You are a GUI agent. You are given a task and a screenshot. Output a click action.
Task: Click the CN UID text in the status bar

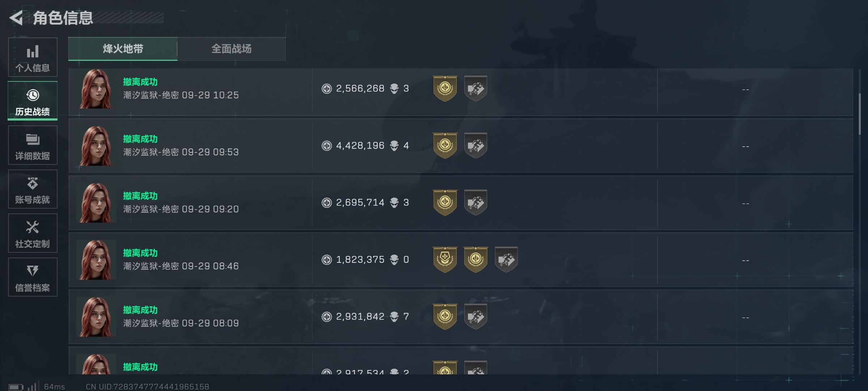(147, 387)
